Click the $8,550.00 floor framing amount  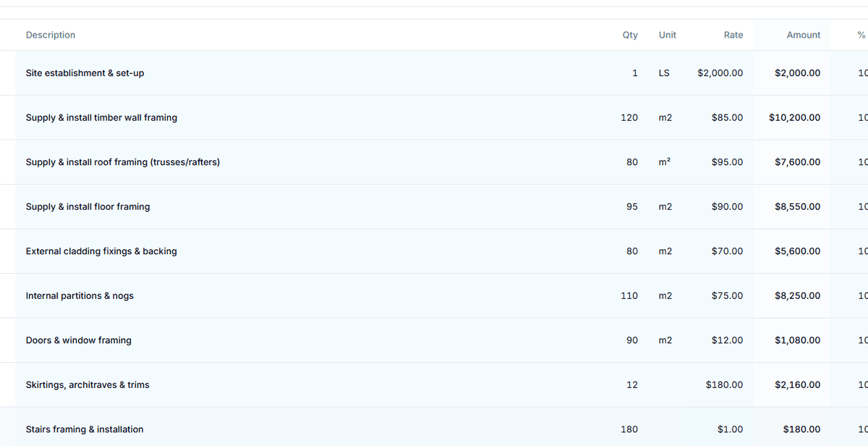click(797, 207)
